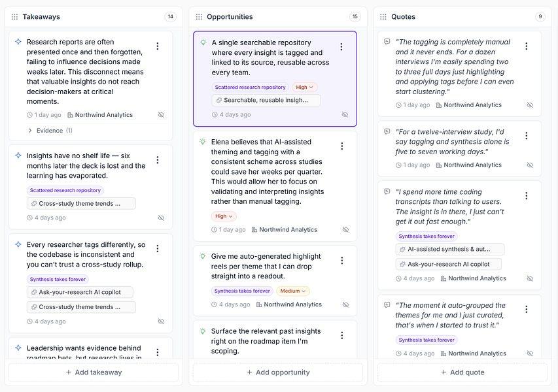Open three-dot menu on Research reports takeaway
This screenshot has height=392, width=558.
157,46
